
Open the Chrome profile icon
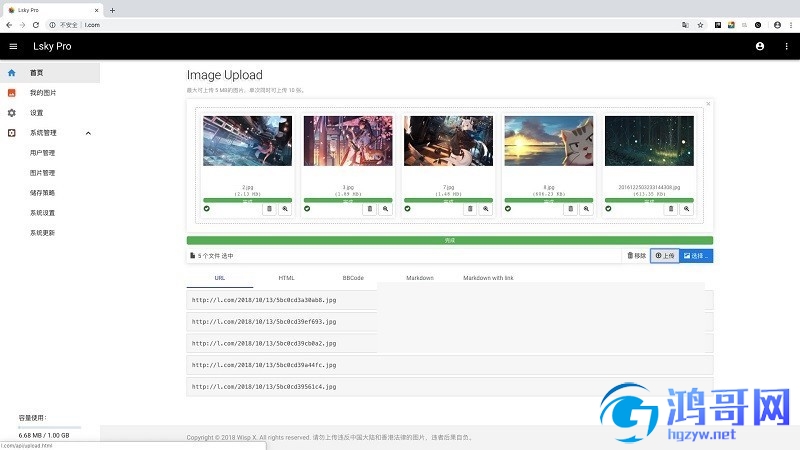(777, 25)
